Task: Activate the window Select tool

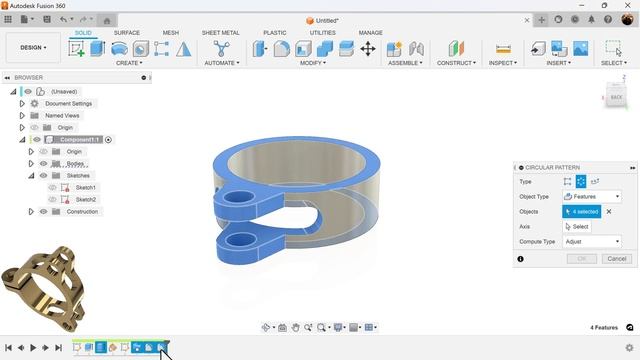Action: (613, 48)
